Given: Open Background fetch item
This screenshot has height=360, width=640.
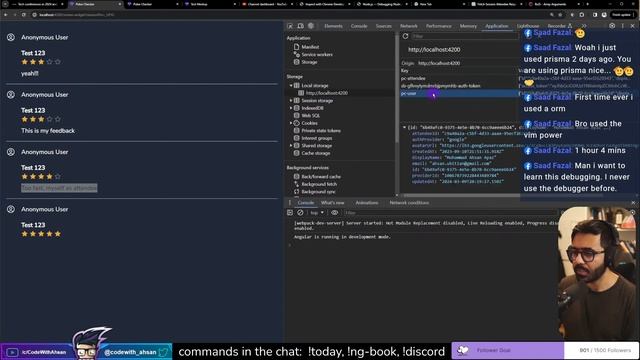Looking at the screenshot, I should (x=319, y=184).
